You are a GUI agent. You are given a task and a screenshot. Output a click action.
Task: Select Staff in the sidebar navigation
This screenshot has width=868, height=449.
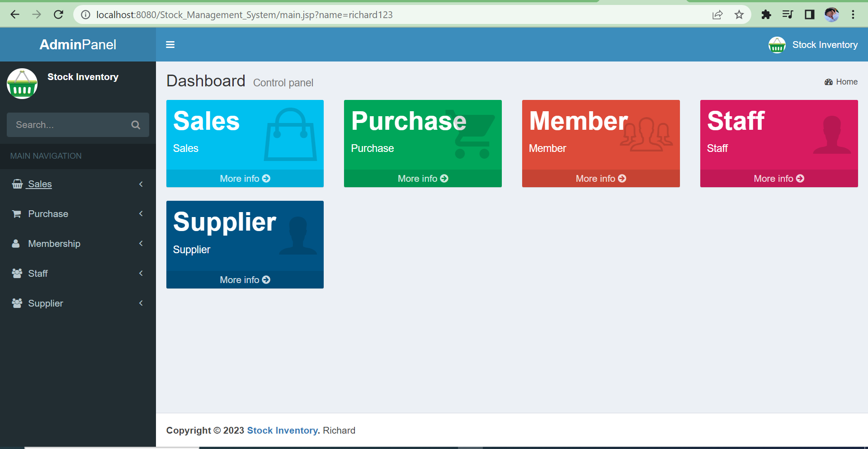pos(38,273)
